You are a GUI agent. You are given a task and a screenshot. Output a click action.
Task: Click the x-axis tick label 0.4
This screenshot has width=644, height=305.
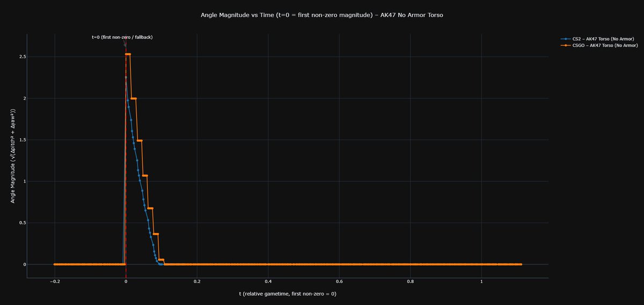pos(268,281)
